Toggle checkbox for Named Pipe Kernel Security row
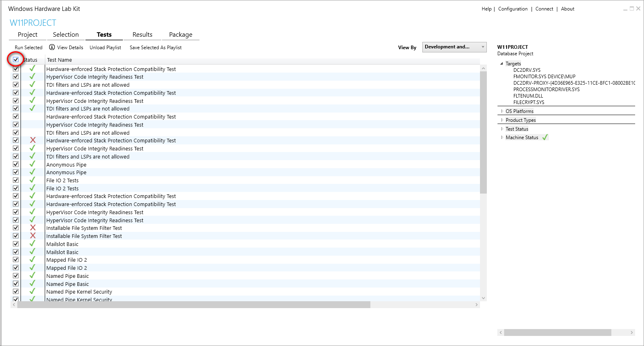 16,292
